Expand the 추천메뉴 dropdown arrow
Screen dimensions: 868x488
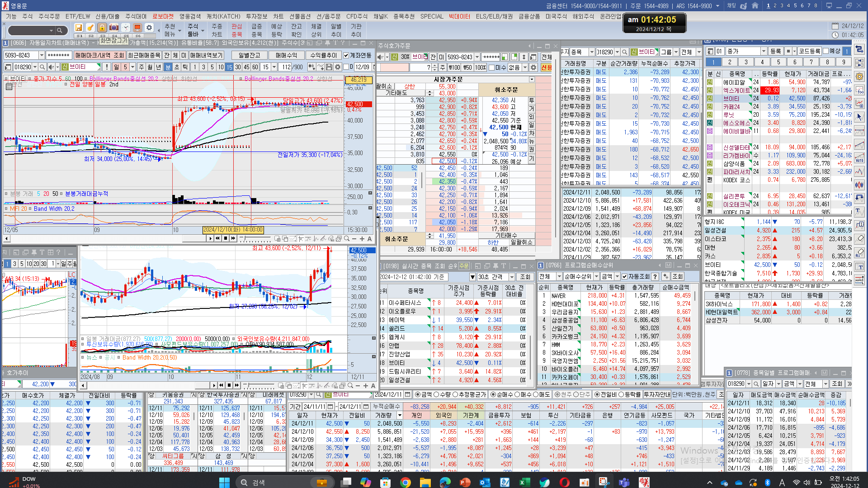pos(180,31)
